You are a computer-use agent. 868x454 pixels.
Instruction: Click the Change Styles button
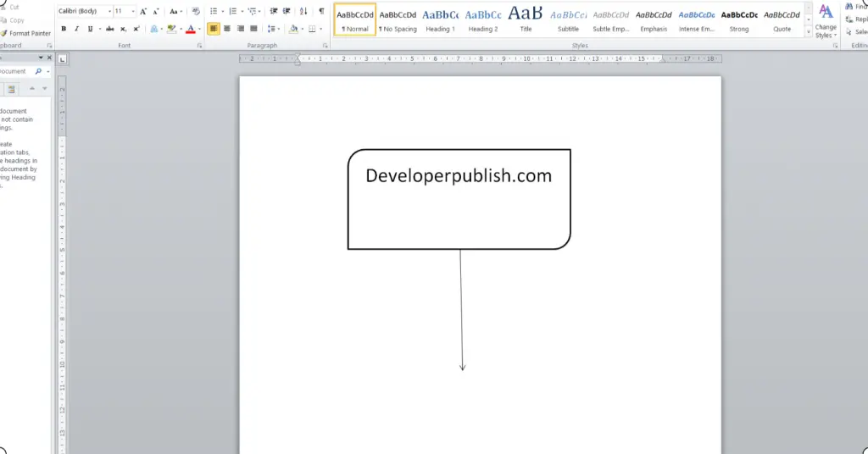(826, 21)
